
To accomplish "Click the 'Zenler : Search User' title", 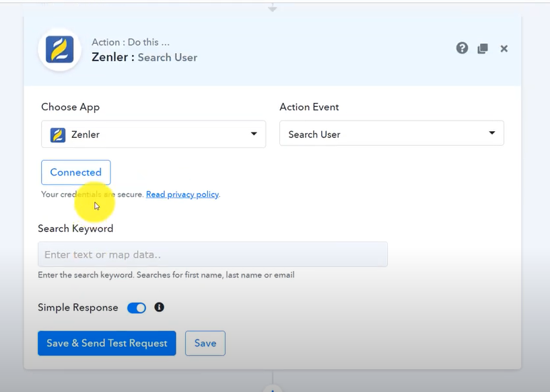I will click(144, 57).
